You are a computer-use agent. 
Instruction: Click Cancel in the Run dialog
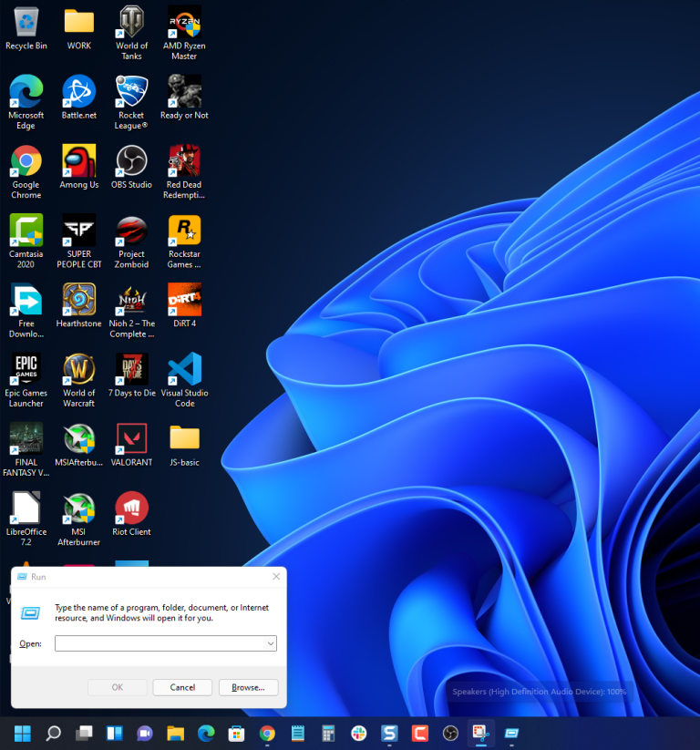[182, 687]
